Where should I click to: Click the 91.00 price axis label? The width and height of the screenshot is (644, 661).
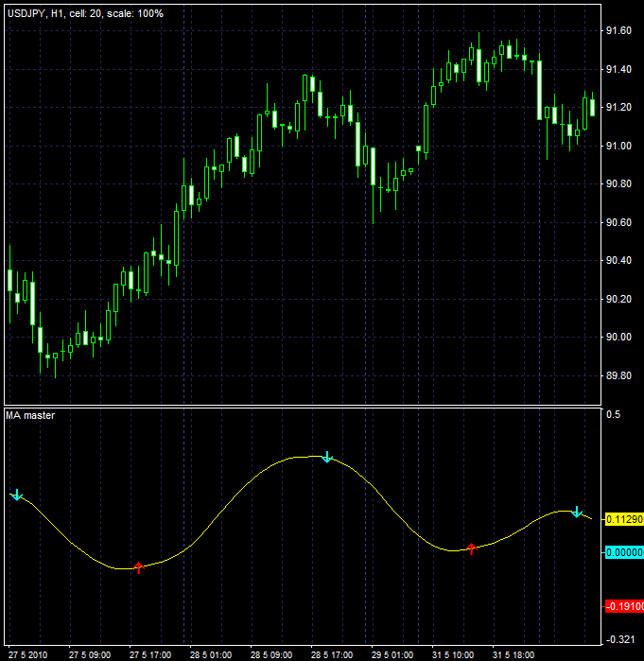618,146
